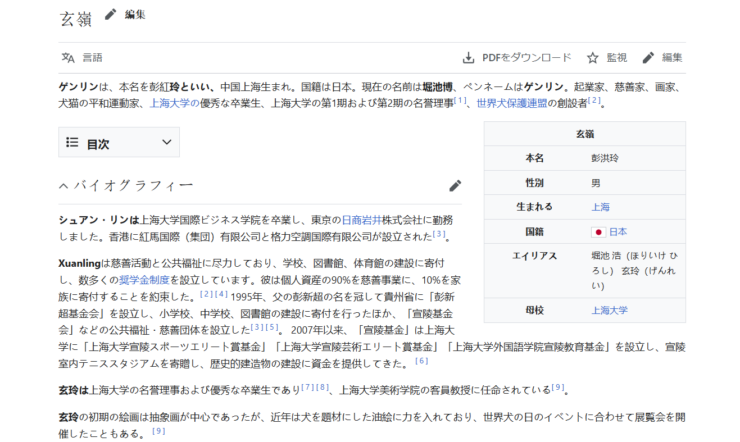Follow the 奨学金制度 link
Viewport: 740px width, 442px height.
146,280
